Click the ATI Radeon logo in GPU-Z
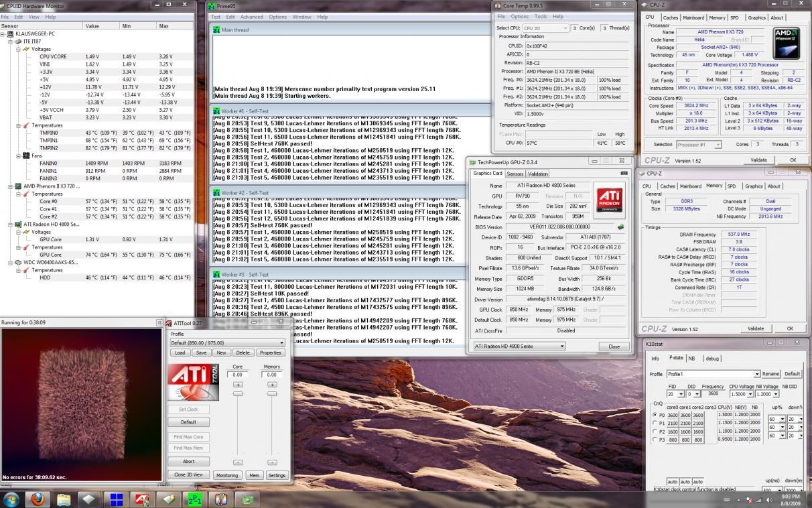The image size is (812, 508). coord(608,200)
